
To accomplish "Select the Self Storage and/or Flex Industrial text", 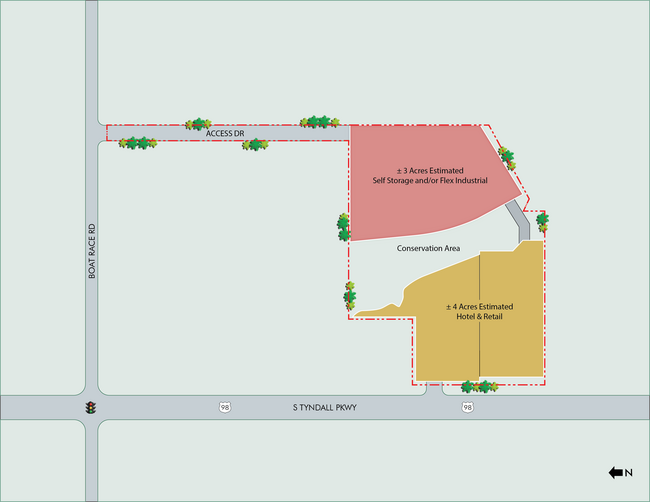I will [x=430, y=181].
